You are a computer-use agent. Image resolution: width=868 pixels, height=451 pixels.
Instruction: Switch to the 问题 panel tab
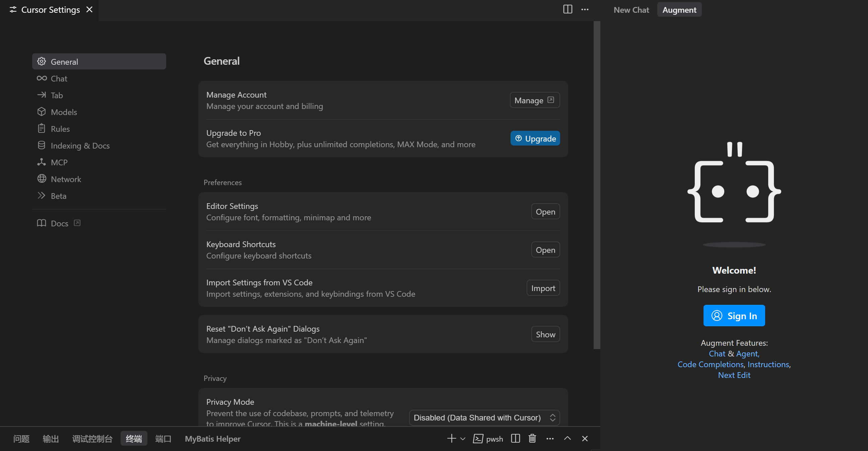coord(21,439)
